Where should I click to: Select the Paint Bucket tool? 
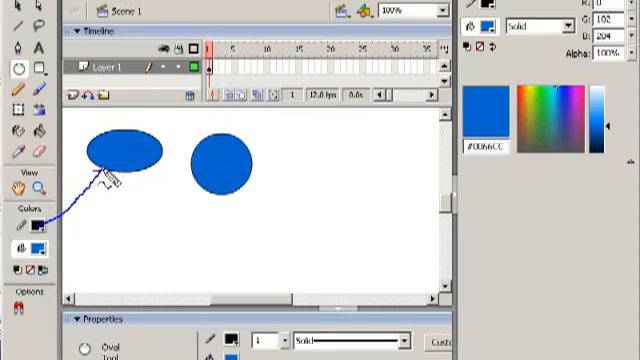coord(39,131)
